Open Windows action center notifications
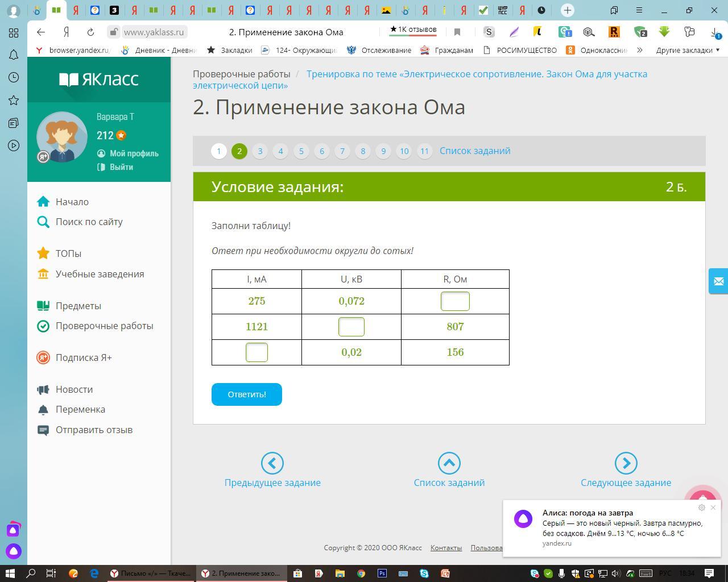The width and height of the screenshot is (728, 582). click(709, 573)
